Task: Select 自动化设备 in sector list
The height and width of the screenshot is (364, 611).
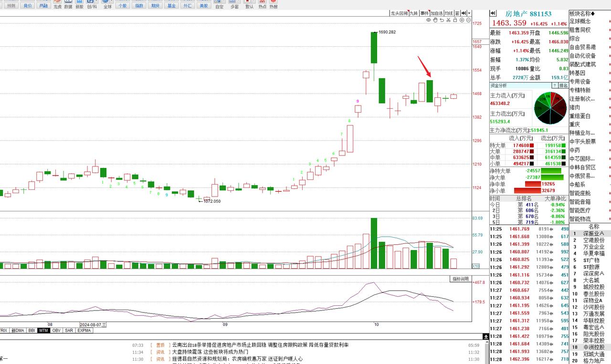Action: [x=582, y=56]
